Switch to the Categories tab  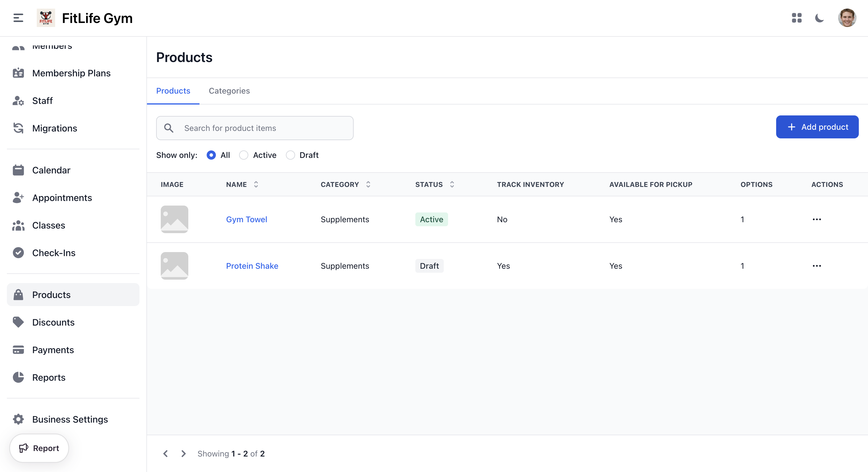point(229,91)
